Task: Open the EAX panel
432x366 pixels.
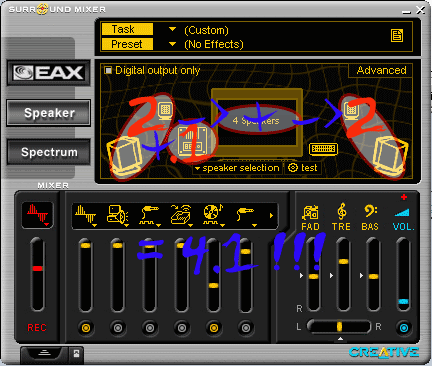Action: pos(49,73)
